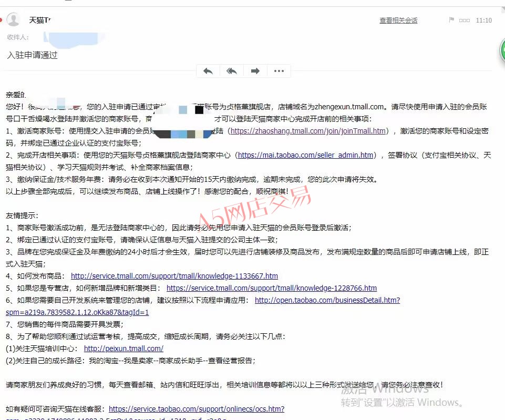This screenshot has width=505, height=420.
Task: Flag this email with the flag icon
Action: 451,20
